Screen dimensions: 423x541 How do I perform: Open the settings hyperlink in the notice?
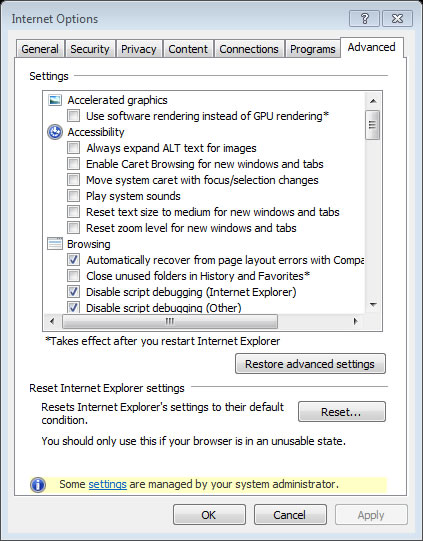click(107, 484)
